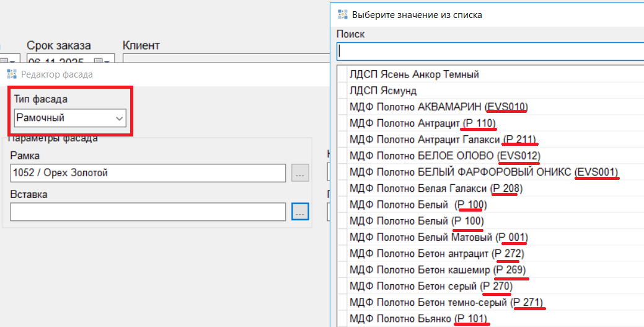The height and width of the screenshot is (327, 644).
Task: Click into the empty Вставка field
Action: point(148,212)
